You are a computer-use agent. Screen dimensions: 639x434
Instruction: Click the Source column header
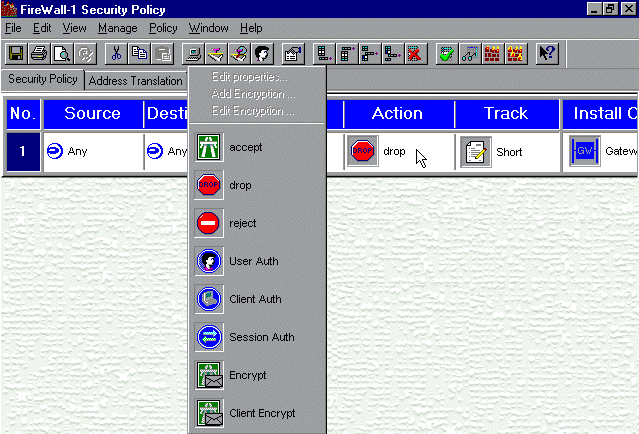click(x=93, y=113)
